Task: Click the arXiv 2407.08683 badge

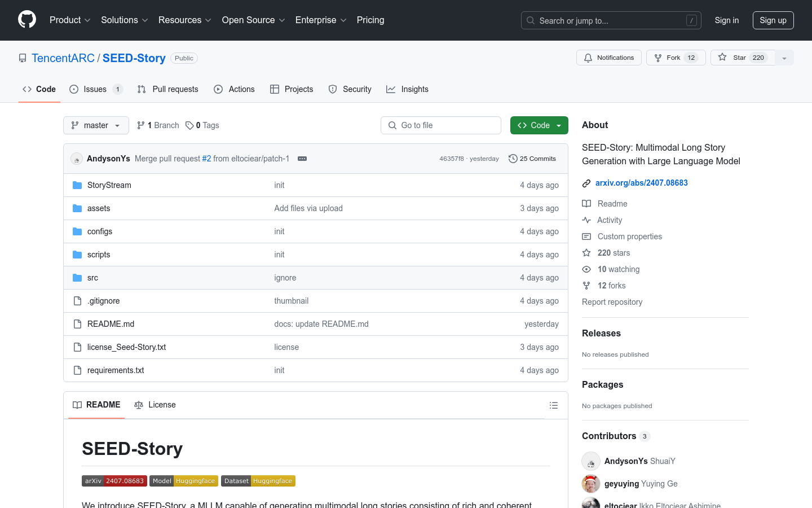Action: pos(114,481)
